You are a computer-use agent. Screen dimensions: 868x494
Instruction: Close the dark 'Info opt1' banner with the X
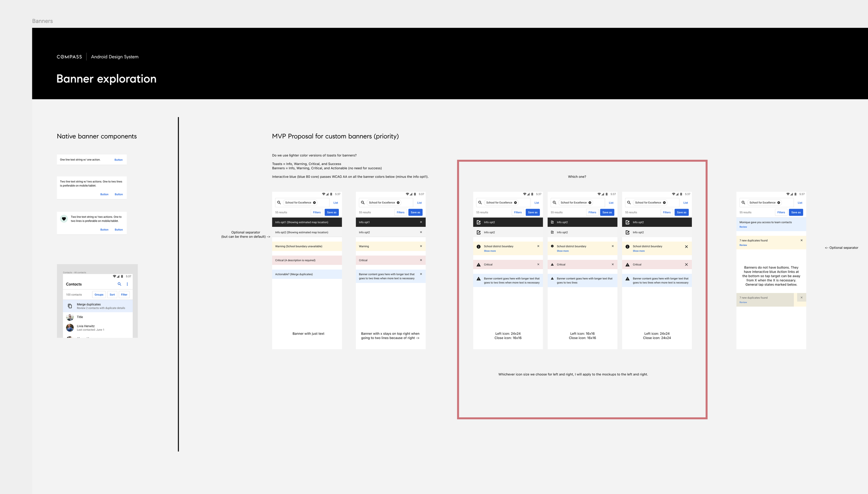(421, 222)
